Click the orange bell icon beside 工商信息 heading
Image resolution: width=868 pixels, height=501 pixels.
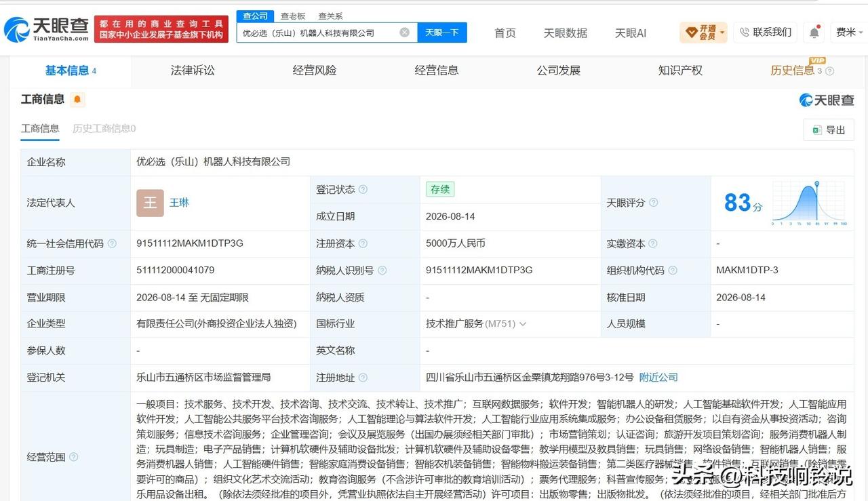point(77,100)
